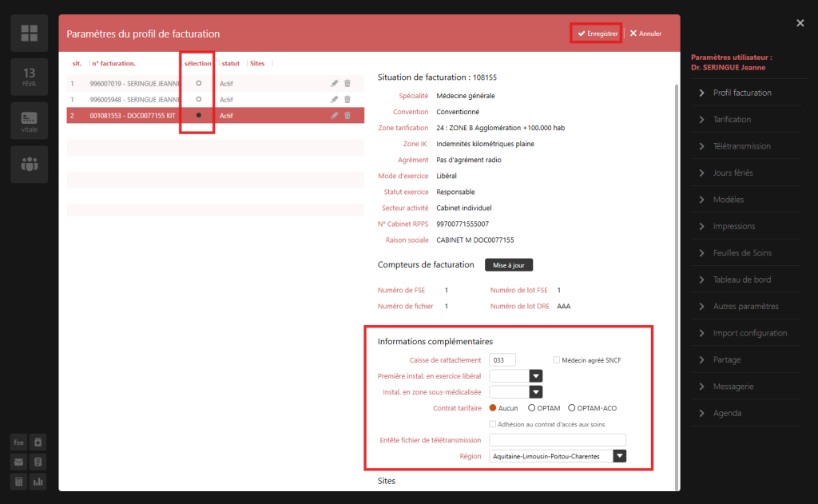
Task: Check the Médecin agréé SNCF box
Action: 557,360
